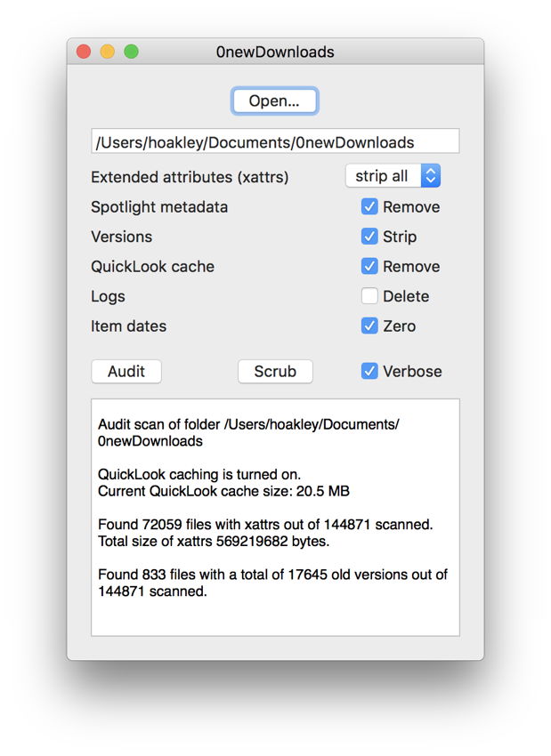Uncheck Remove for Spotlight metadata
This screenshot has height=756, width=551.
[369, 207]
